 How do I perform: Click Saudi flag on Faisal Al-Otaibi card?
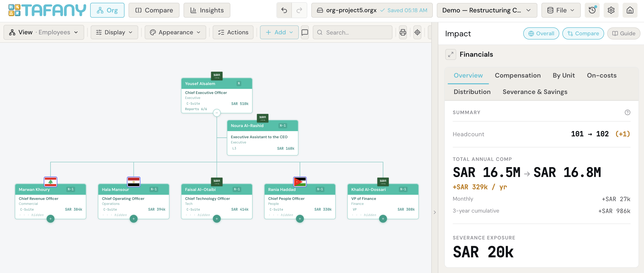click(217, 182)
